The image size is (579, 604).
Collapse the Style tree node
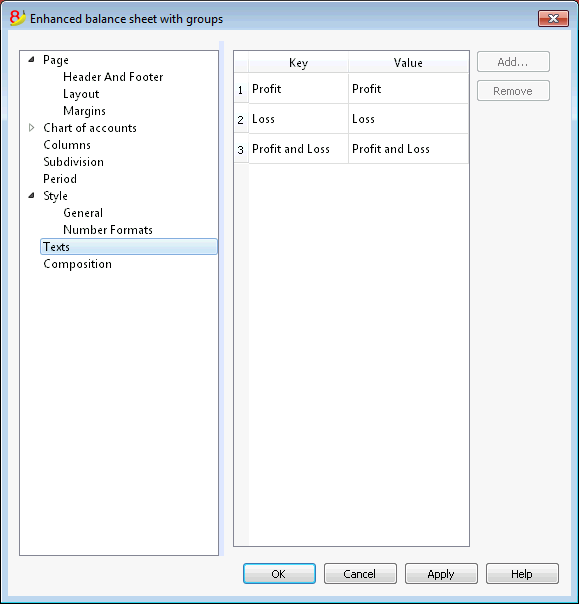[32, 196]
